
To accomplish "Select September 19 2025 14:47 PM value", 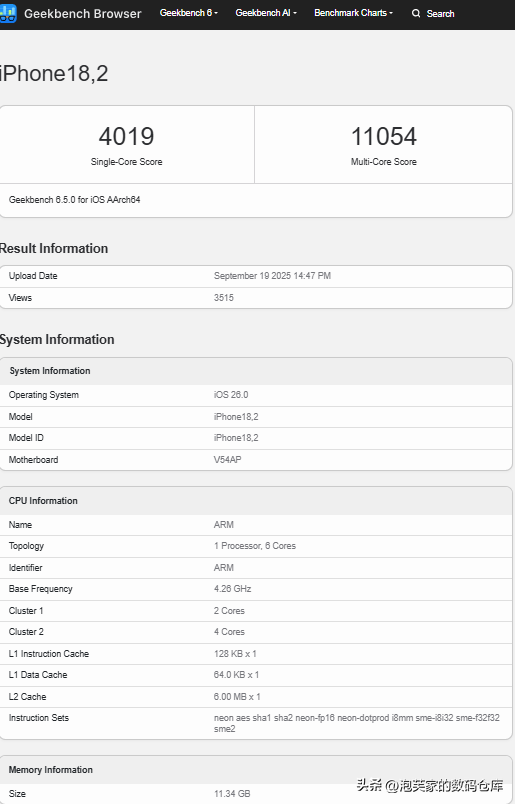I will pyautogui.click(x=272, y=276).
